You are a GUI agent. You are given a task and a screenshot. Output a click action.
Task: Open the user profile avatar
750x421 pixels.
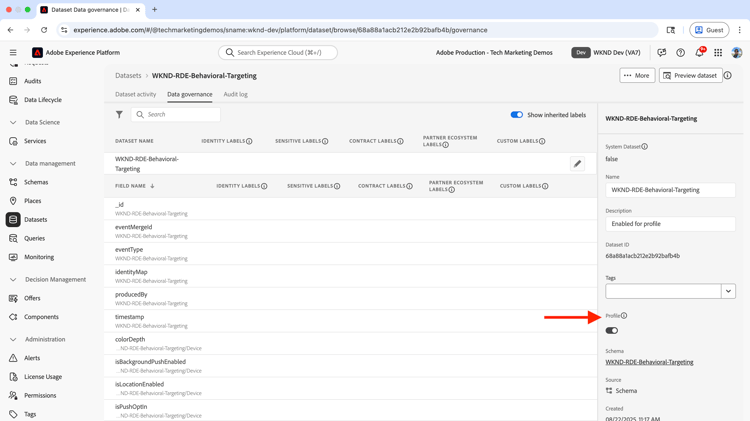coord(737,53)
